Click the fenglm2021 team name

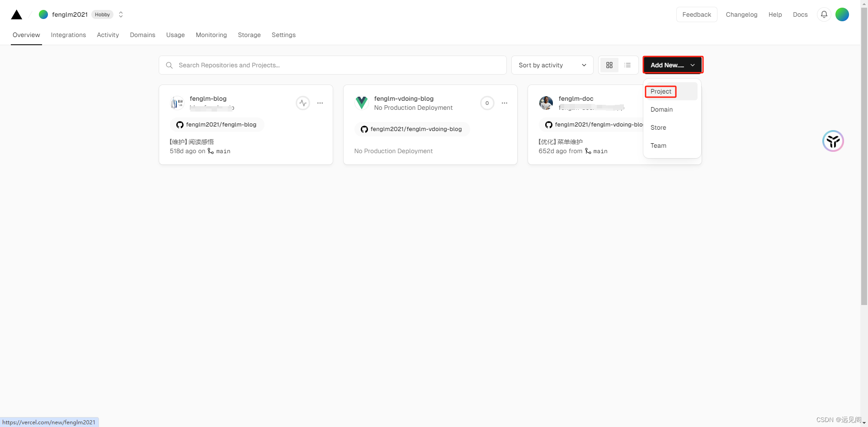click(70, 14)
